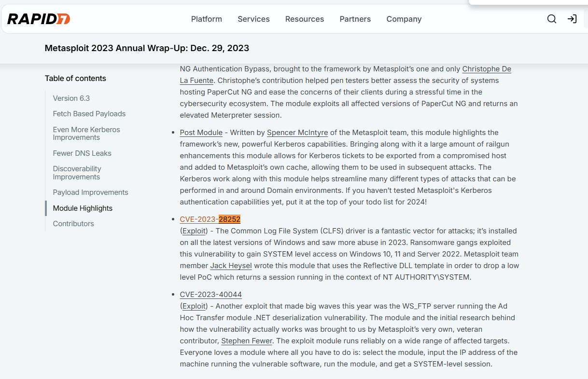
Task: Select Module Highlights in table of contents
Action: pos(83,208)
